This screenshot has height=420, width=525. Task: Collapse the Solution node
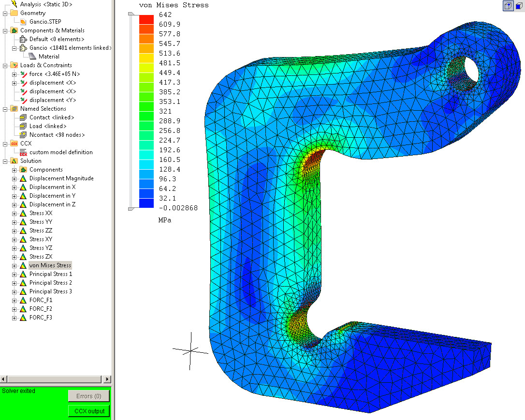[x=5, y=161]
